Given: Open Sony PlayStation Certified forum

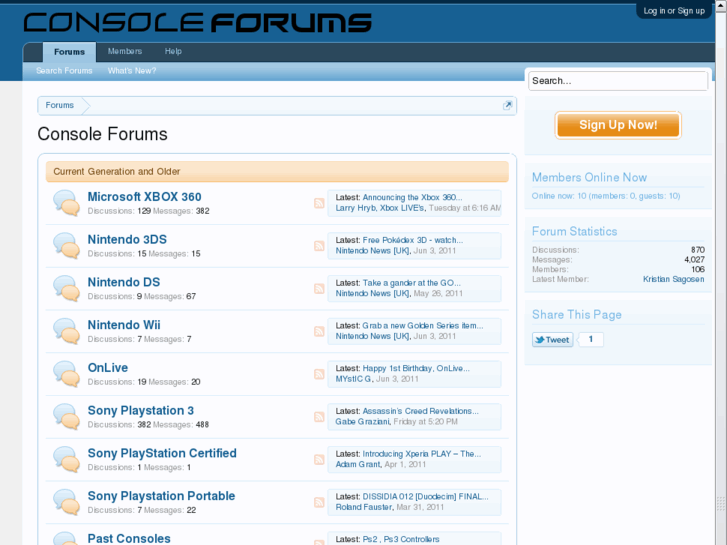Looking at the screenshot, I should pos(162,453).
